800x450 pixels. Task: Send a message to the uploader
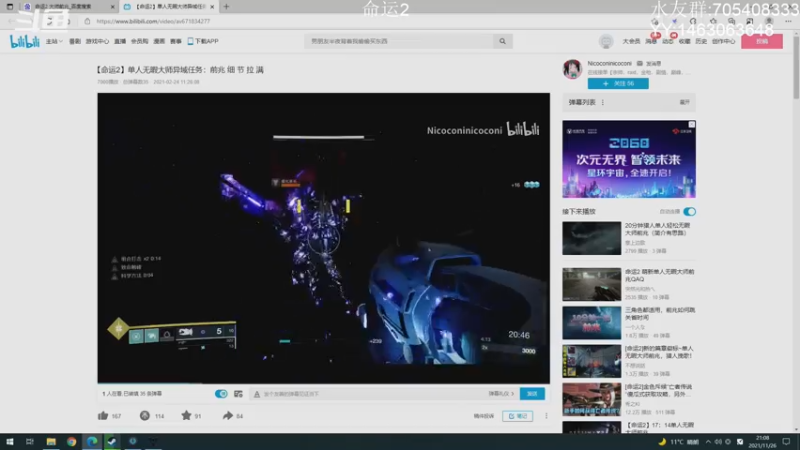coord(649,63)
